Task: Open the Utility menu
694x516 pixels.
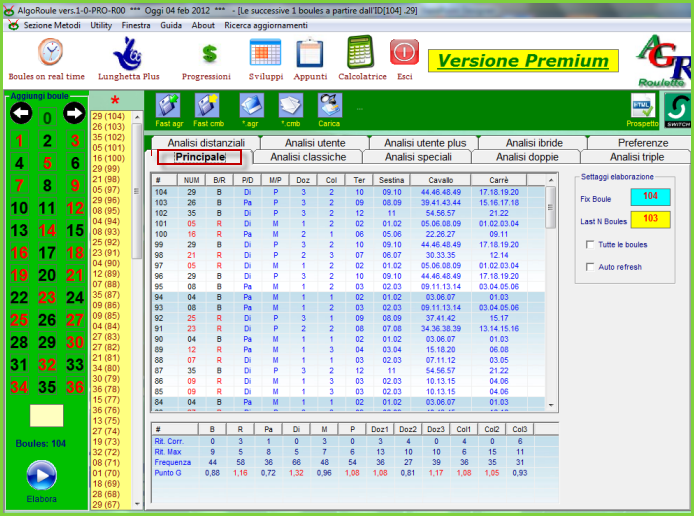Action: pos(101,25)
